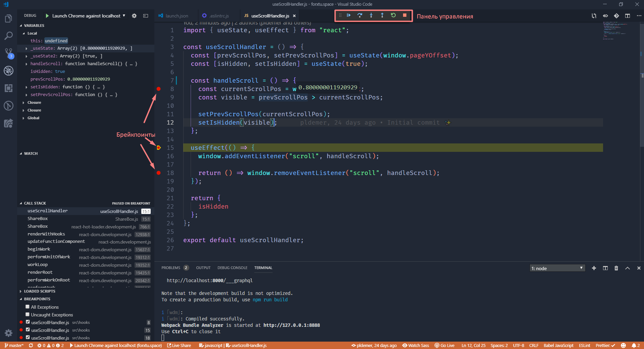Select ShareBox frame from ShareBox.js
Screen dimensions: 644x349
(x=86, y=219)
